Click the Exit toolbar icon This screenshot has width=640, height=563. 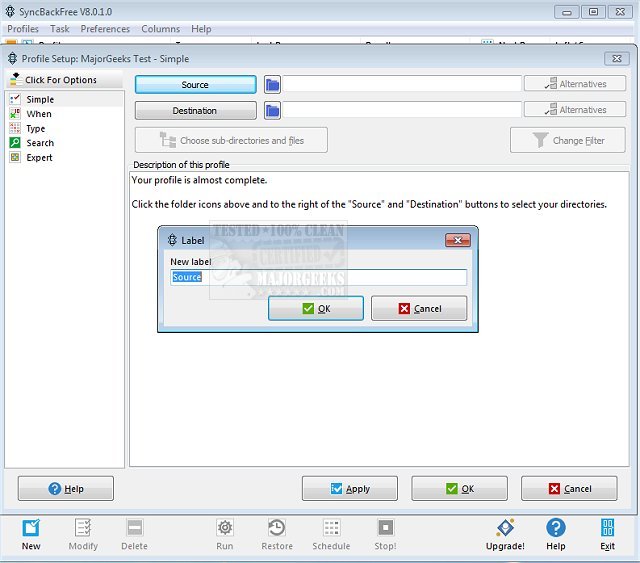point(607,528)
